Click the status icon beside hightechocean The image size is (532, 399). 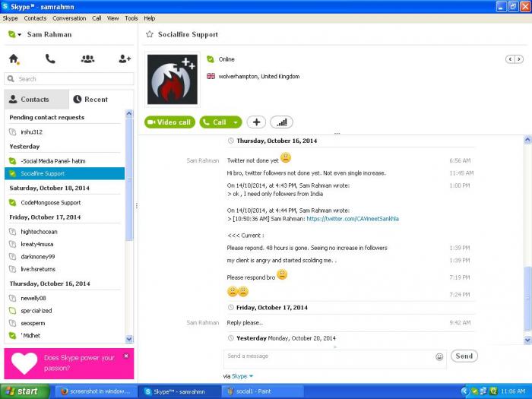coord(13,232)
